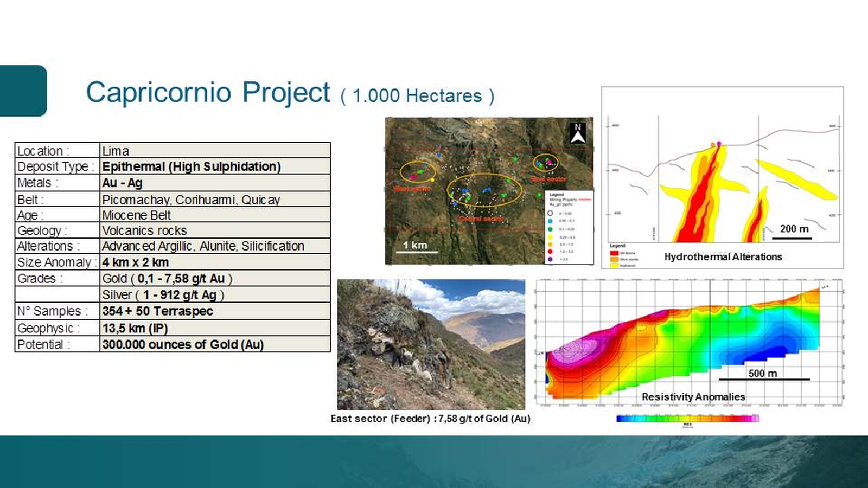Click the red line Mining Property legend symbol
This screenshot has height=488, width=868.
click(x=585, y=200)
